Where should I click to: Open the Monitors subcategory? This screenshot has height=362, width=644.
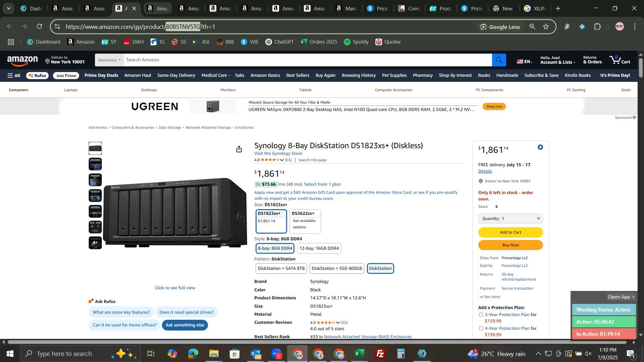pos(228,90)
